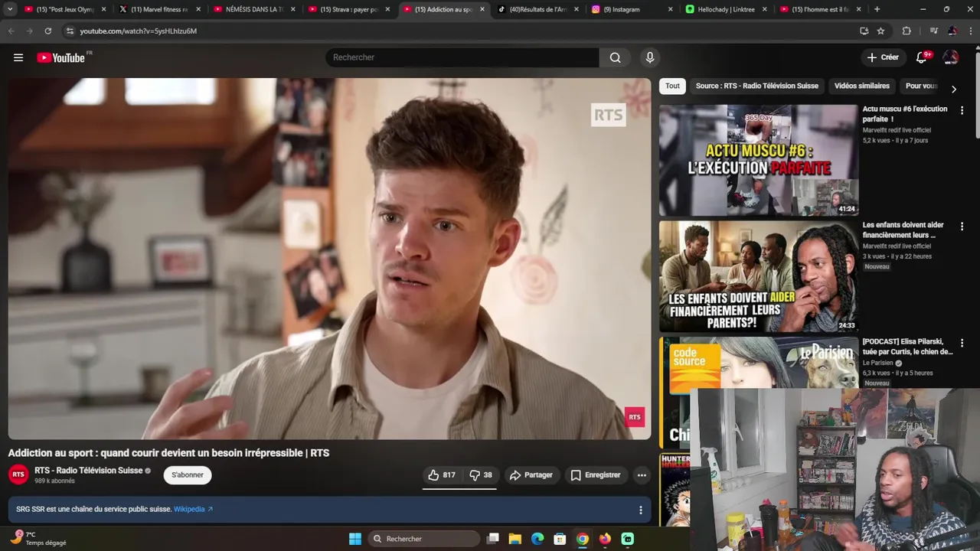The image size is (980, 551).
Task: Switch to the Post Jeux Olympiques tab
Action: pos(66,9)
